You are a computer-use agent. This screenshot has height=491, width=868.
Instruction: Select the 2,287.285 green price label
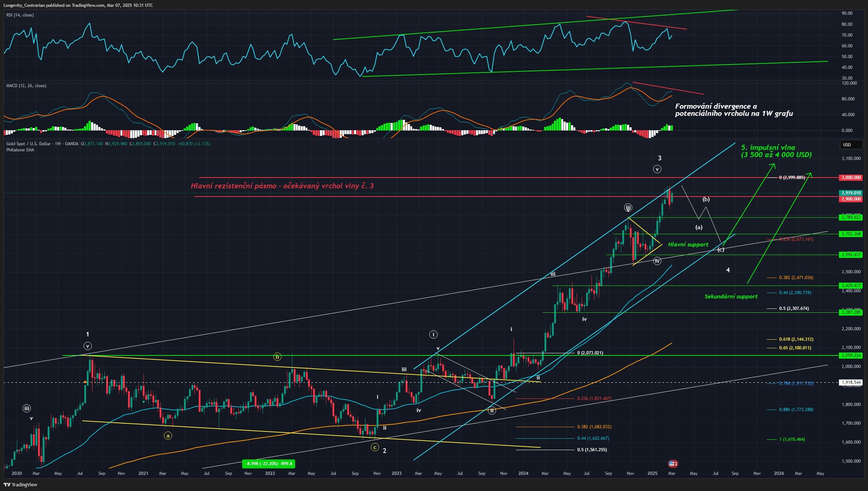pyautogui.click(x=850, y=312)
